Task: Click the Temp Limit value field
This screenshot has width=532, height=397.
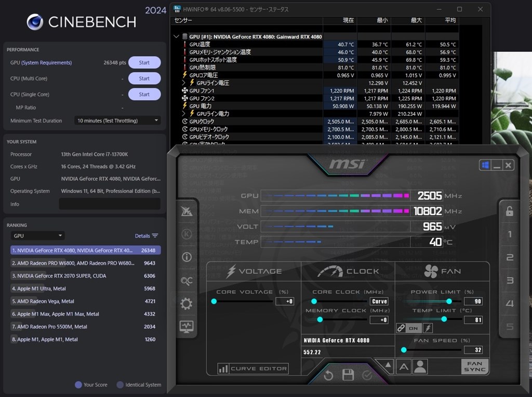Action: (473, 320)
